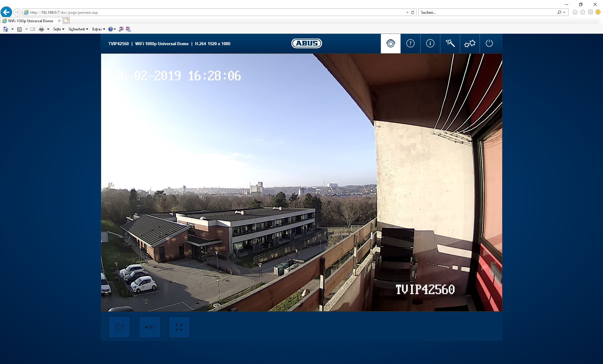The width and height of the screenshot is (603, 364).
Task: Open a new browser tab
Action: coord(66,21)
